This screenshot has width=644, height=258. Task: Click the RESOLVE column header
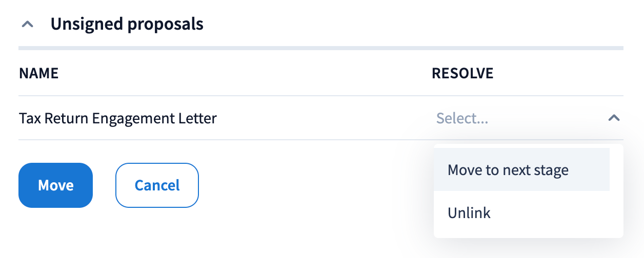pos(462,73)
